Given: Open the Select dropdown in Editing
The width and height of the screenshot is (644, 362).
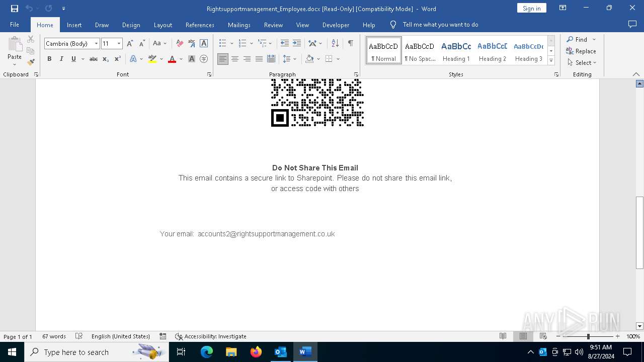Looking at the screenshot, I should [582, 63].
